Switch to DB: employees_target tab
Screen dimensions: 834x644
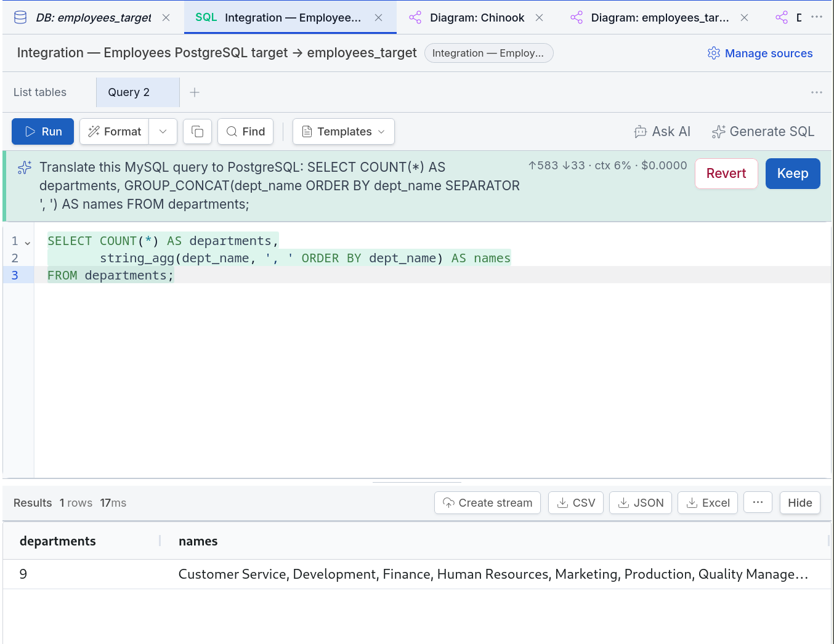(93, 18)
